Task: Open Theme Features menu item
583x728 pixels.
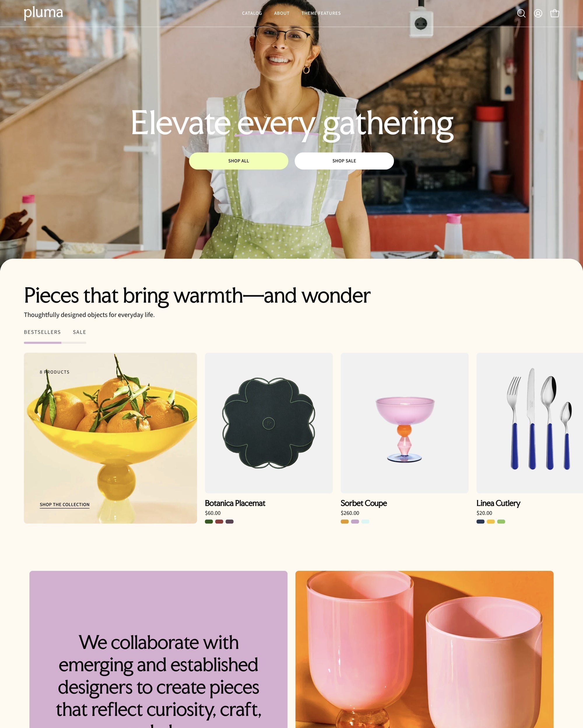Action: [321, 13]
